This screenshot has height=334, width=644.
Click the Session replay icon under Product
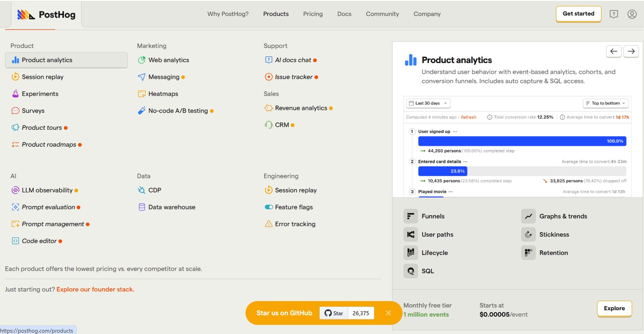click(16, 77)
